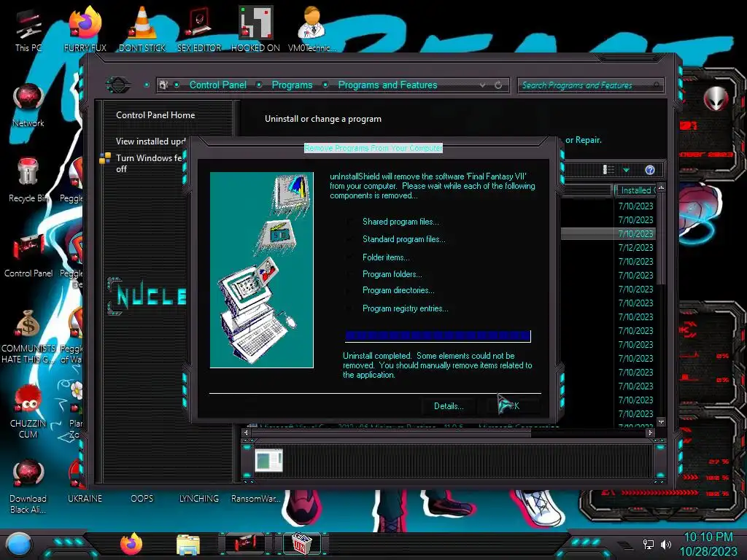
Task: Open the COMMUNISTS HATE THIS G money bag icon
Action: tap(28, 336)
